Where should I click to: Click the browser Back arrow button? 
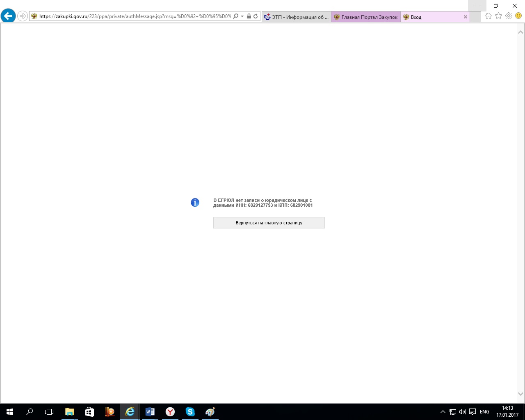point(8,16)
